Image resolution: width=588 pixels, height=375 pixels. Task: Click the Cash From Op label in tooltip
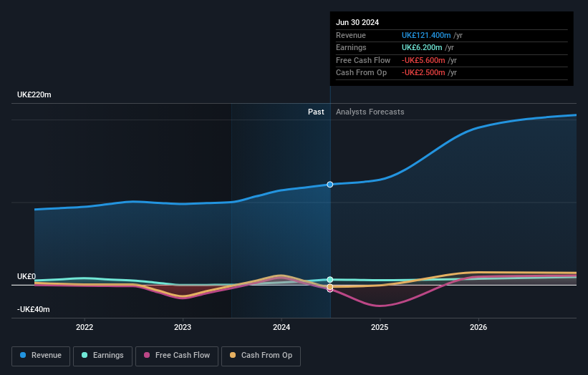click(362, 73)
